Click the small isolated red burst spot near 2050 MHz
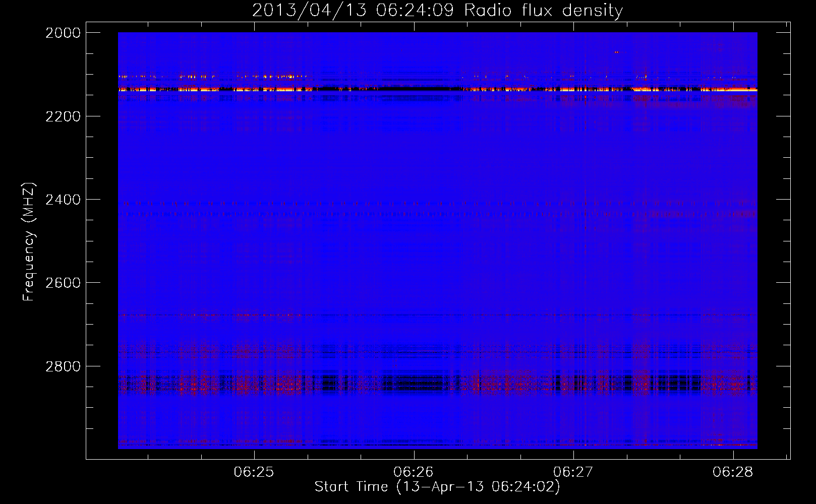 (x=616, y=52)
